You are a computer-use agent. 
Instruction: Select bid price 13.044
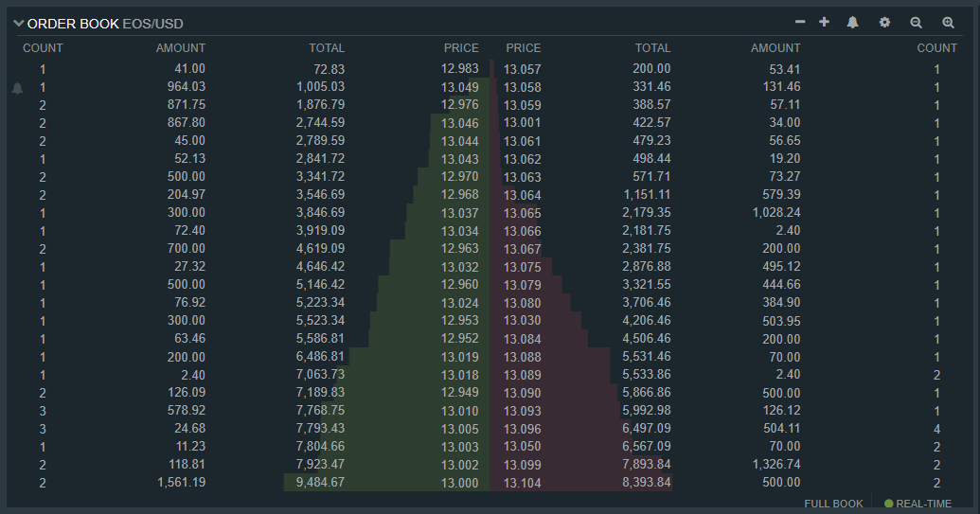tap(460, 141)
